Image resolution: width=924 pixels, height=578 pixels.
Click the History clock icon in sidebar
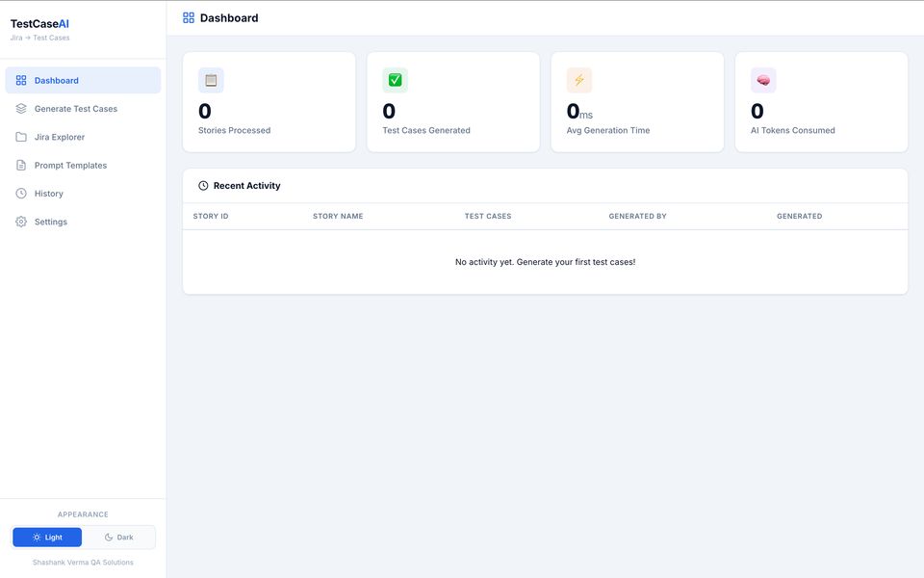(x=21, y=194)
